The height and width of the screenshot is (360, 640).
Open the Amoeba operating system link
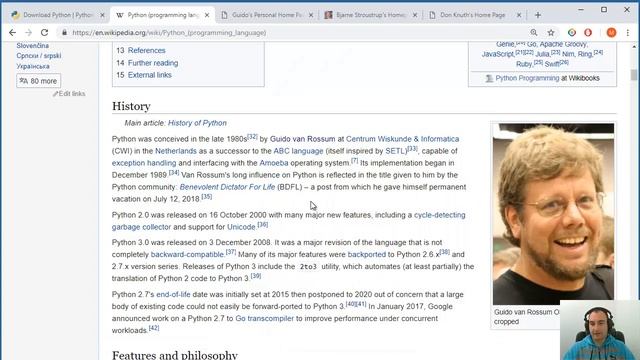tap(274, 163)
